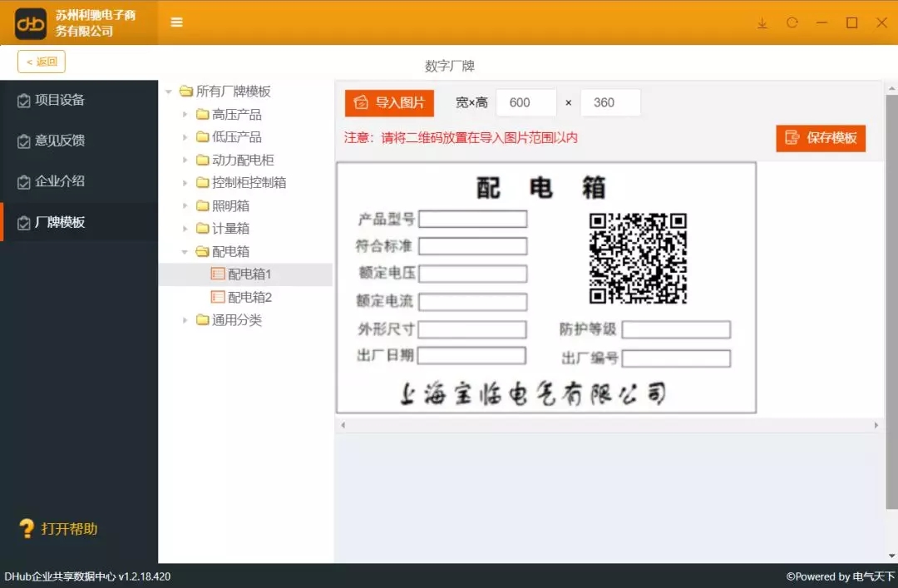Viewport: 898px width, 588px height.
Task: Click the DHub version text in status bar
Action: pos(87,576)
